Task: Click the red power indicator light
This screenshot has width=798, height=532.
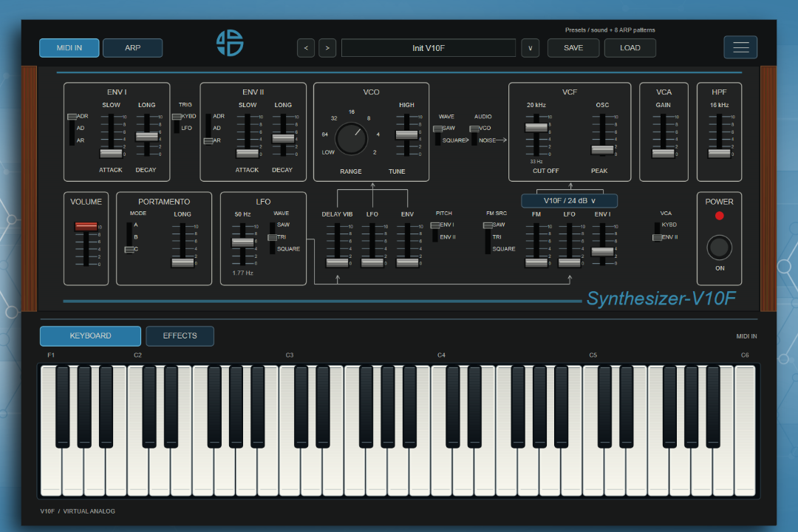Action: (x=719, y=216)
